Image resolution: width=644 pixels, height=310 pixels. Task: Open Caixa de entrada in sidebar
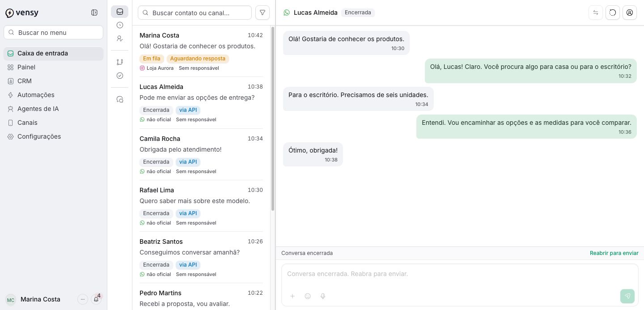(x=54, y=53)
